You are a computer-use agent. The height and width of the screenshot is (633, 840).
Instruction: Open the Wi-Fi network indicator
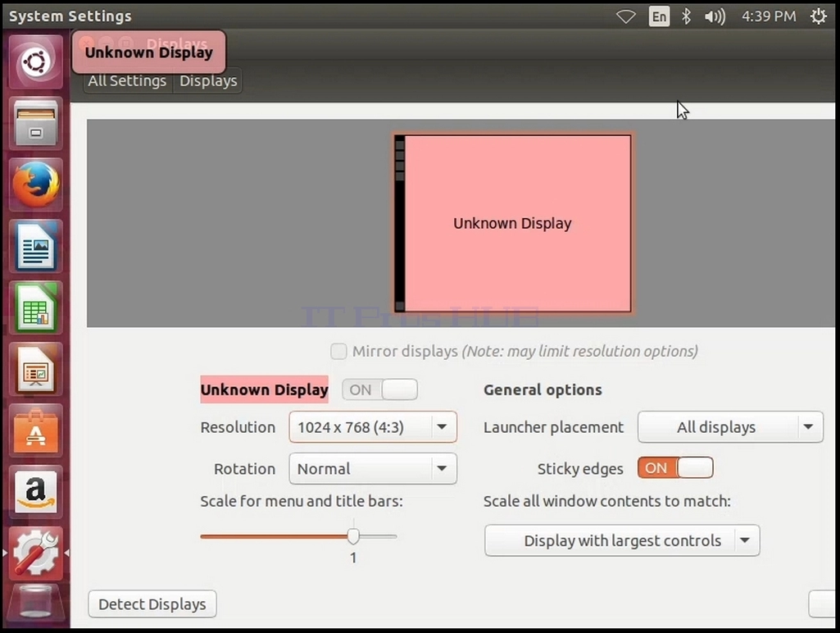click(x=626, y=16)
